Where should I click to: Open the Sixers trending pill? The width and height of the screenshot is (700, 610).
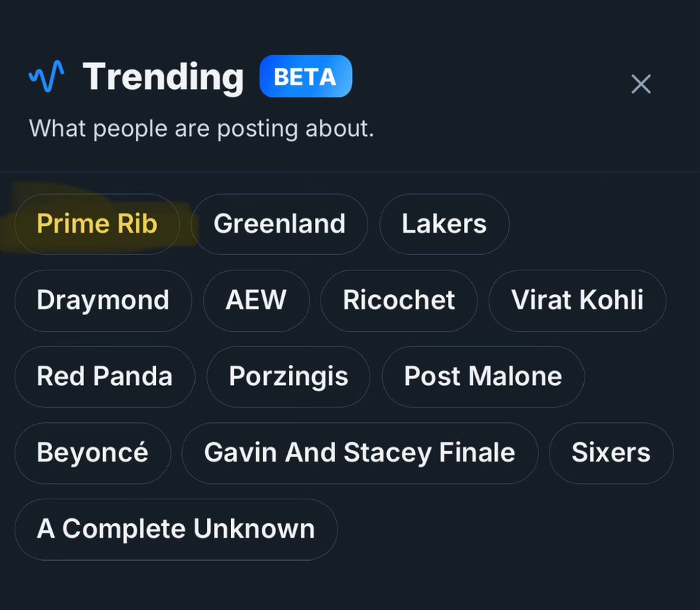click(611, 453)
